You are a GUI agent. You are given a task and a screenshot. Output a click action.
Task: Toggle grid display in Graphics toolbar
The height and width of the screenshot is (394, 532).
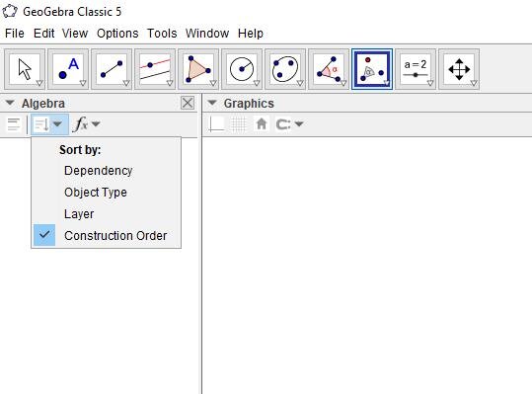[x=239, y=124]
